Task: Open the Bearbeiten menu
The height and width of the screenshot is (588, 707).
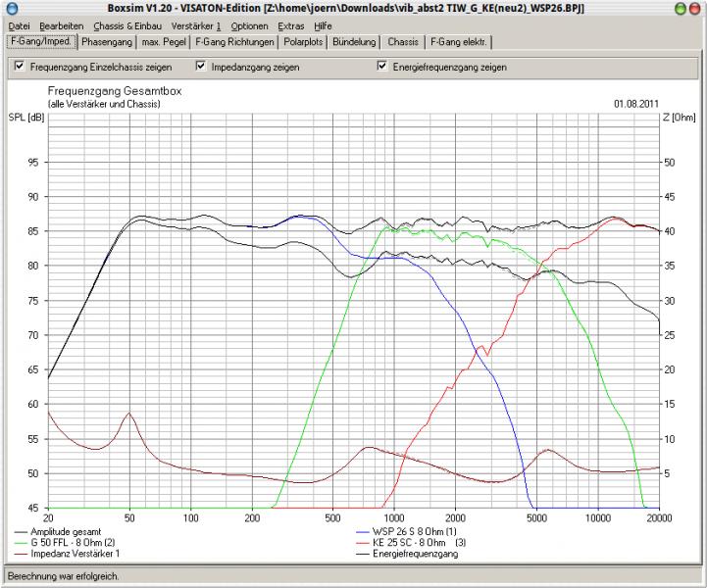Action: (x=62, y=25)
